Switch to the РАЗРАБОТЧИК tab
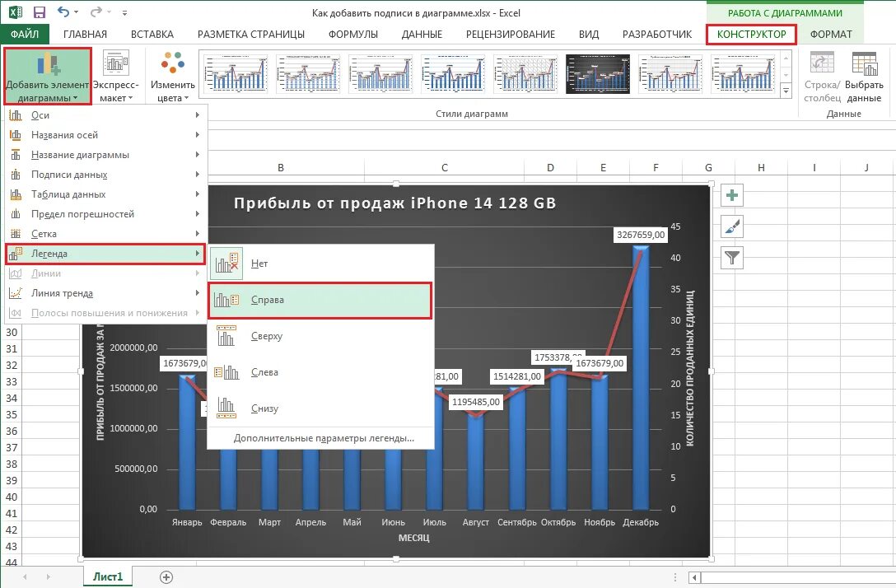This screenshot has height=588, width=896. (x=657, y=35)
